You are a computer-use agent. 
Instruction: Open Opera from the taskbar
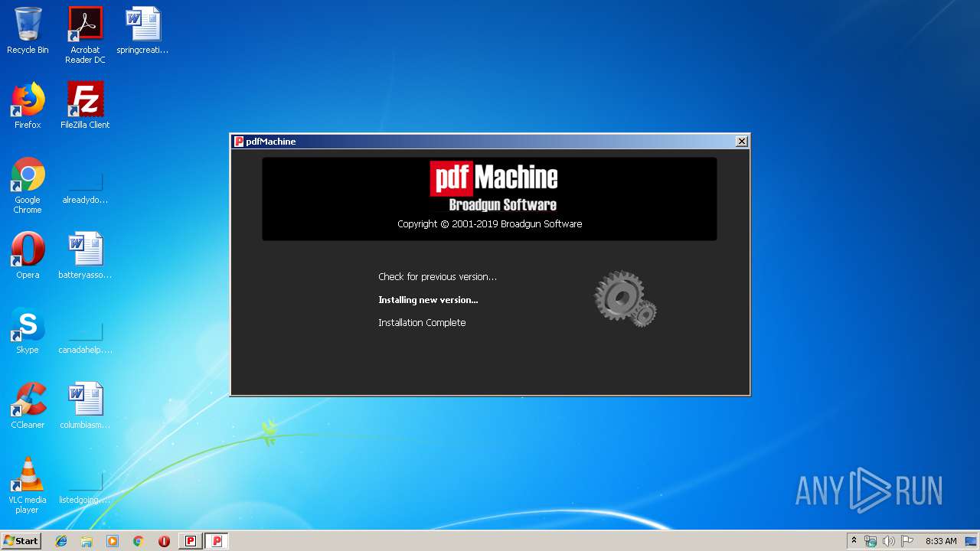[x=164, y=541]
